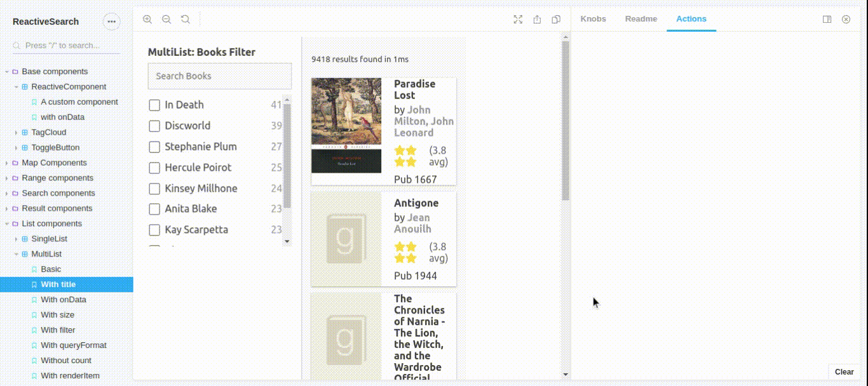Switch to the Knobs tab
Image resolution: width=868 pixels, height=386 pixels.
pyautogui.click(x=593, y=19)
